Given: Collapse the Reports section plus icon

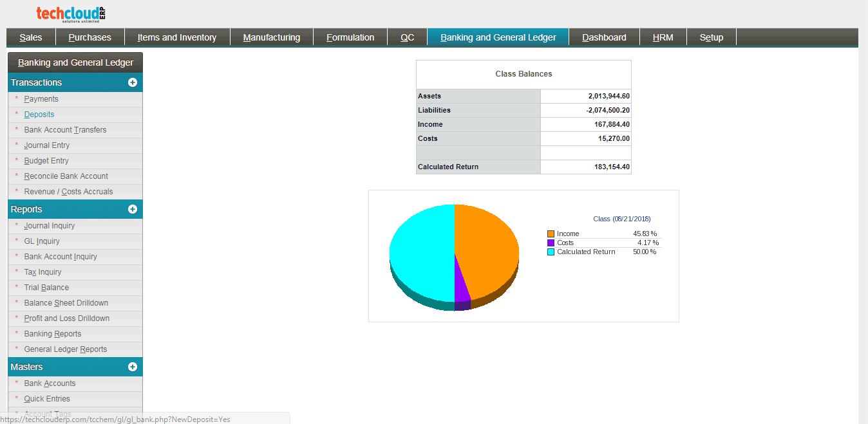Looking at the screenshot, I should click(133, 209).
